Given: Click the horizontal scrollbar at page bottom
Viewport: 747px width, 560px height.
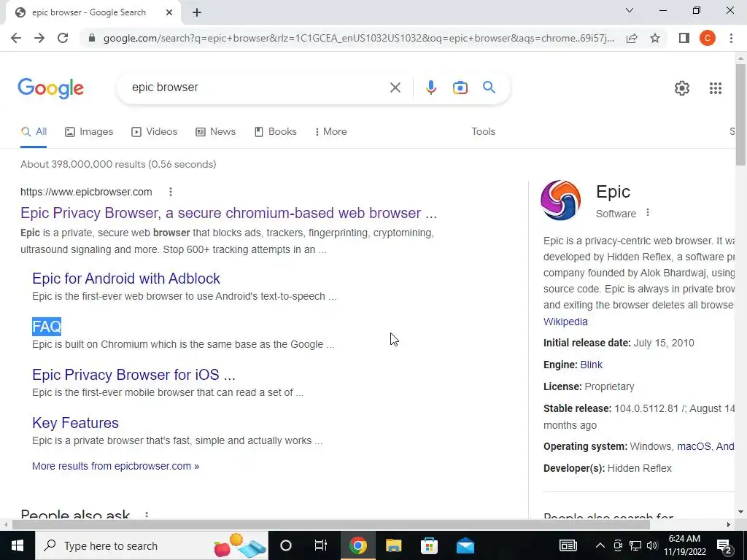Looking at the screenshot, I should pos(330,524).
